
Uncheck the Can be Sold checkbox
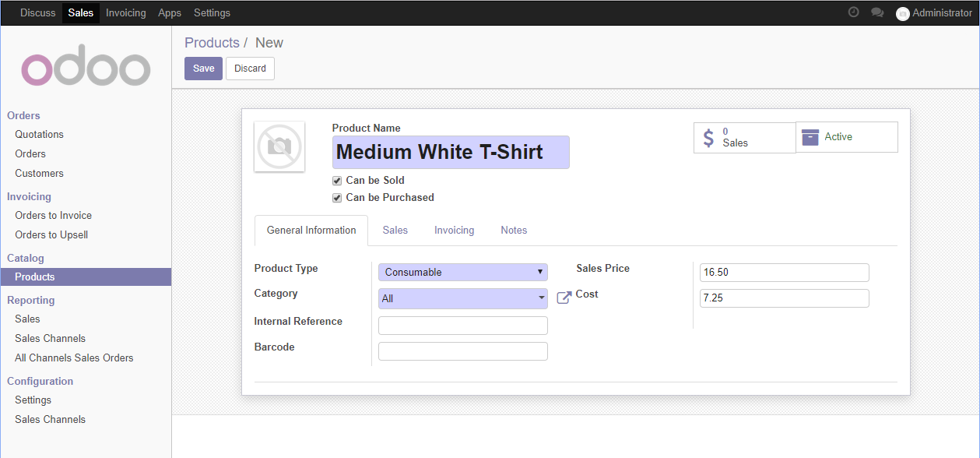[337, 181]
